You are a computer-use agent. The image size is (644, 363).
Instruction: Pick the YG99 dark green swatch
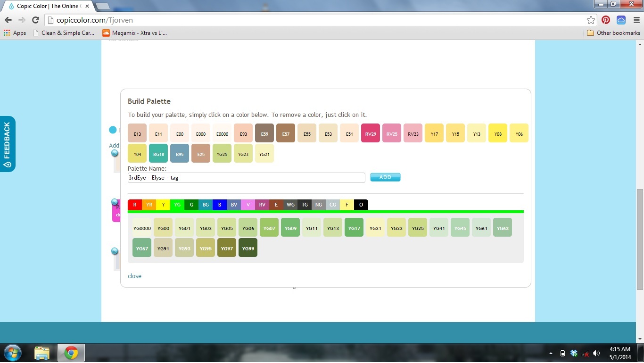248,248
